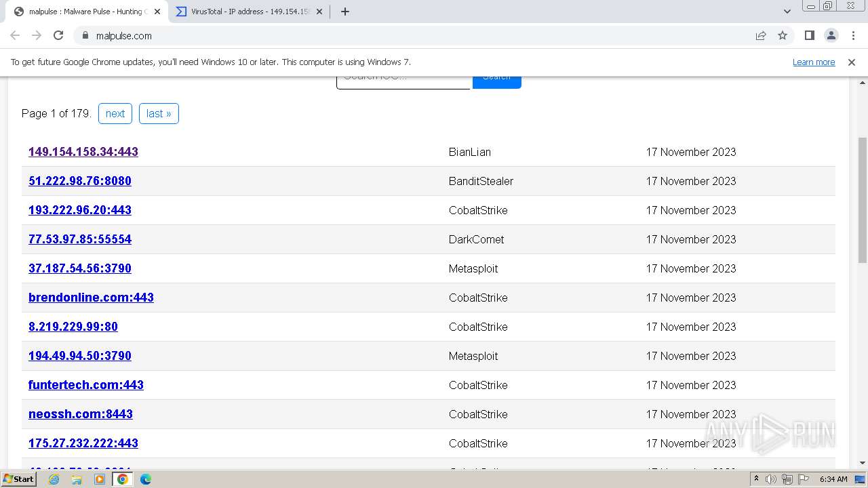Viewport: 868px width, 488px height.
Task: Open Microsoft Edge from taskbar
Action: [x=146, y=479]
